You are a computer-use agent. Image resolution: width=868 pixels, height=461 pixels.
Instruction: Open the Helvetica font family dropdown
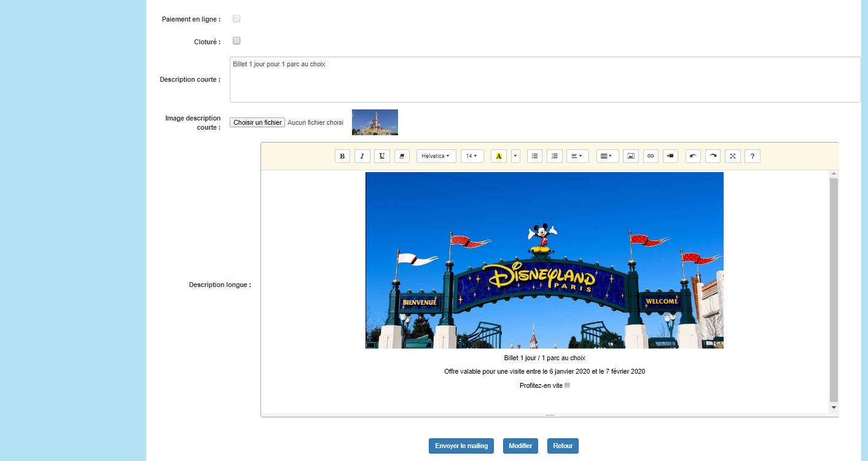(x=436, y=156)
